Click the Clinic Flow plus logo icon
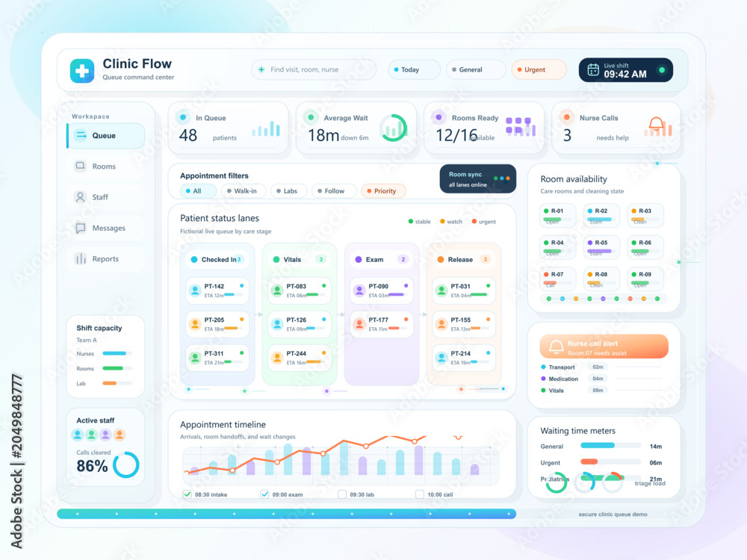Image resolution: width=747 pixels, height=560 pixels. tap(82, 71)
